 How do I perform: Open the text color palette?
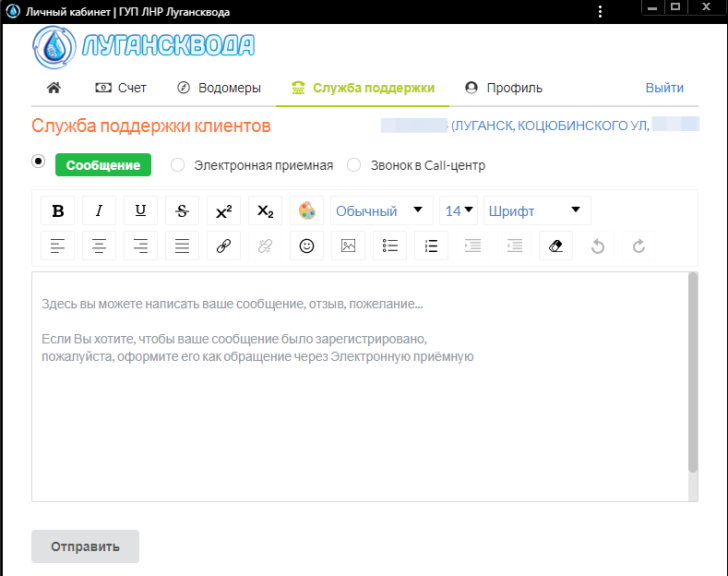tap(306, 210)
